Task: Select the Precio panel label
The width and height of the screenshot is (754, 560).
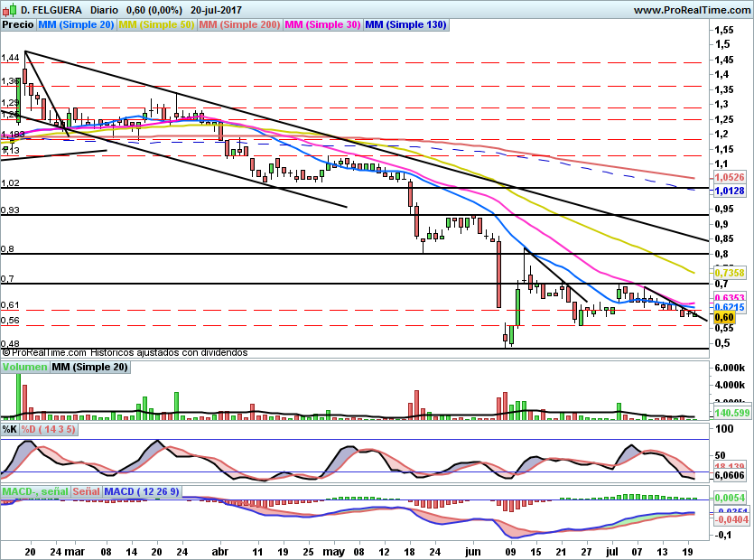Action: (x=18, y=25)
